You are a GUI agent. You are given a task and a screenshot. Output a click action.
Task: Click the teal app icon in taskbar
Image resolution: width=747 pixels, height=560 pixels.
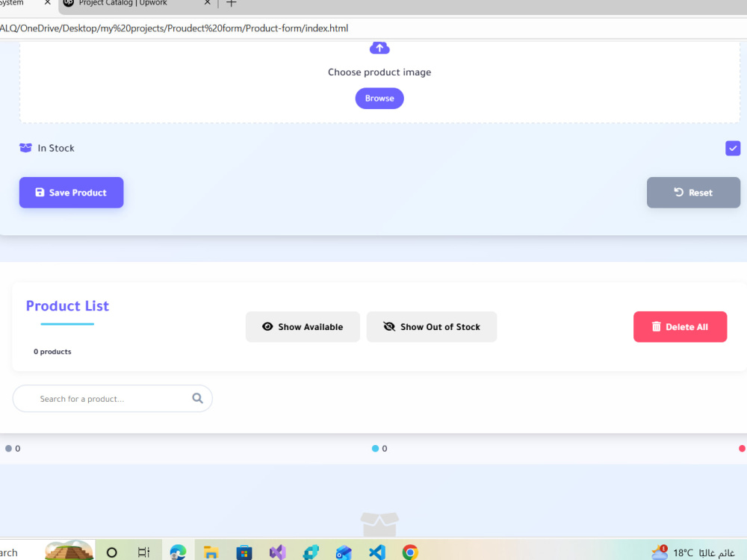311,553
